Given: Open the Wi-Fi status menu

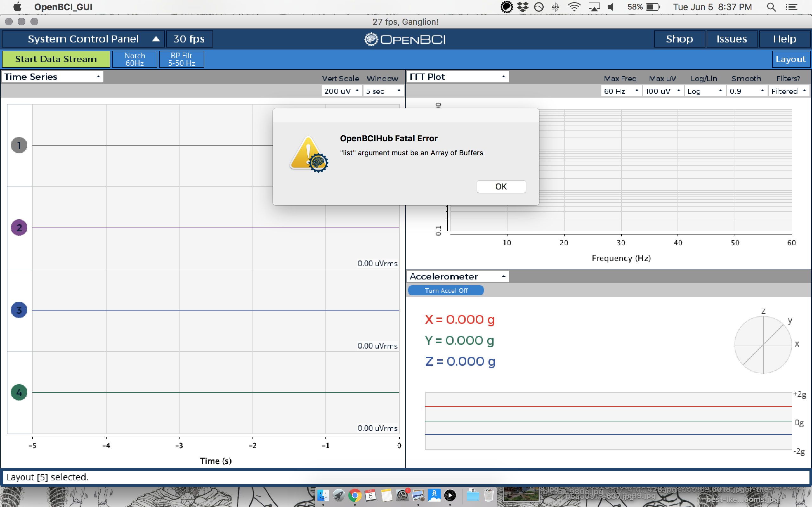Looking at the screenshot, I should tap(574, 7).
